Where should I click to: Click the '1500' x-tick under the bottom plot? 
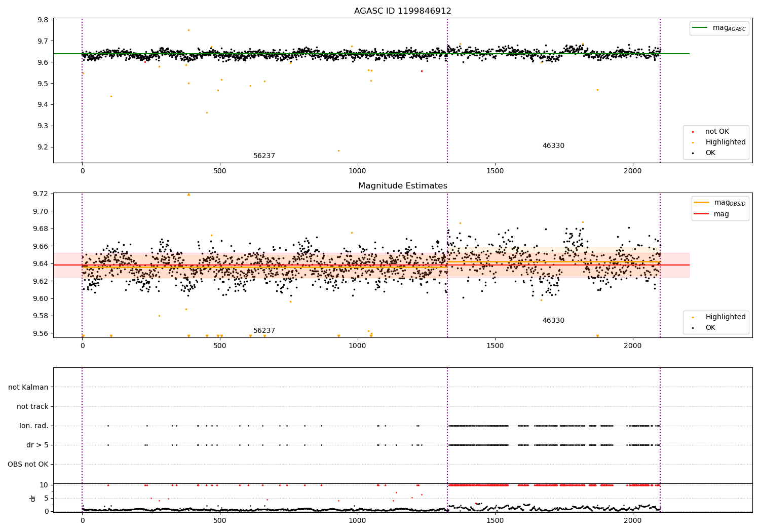pos(495,521)
